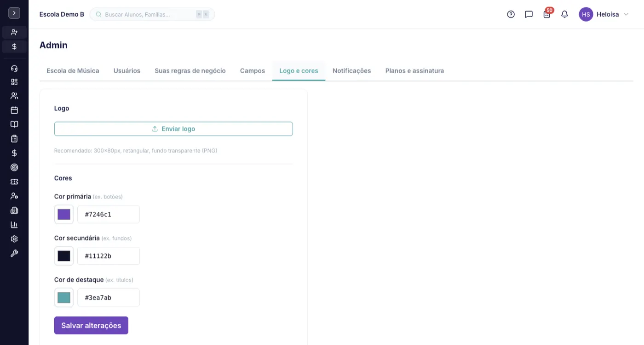
Task: Click the Escola Demo B school name
Action: tap(62, 14)
